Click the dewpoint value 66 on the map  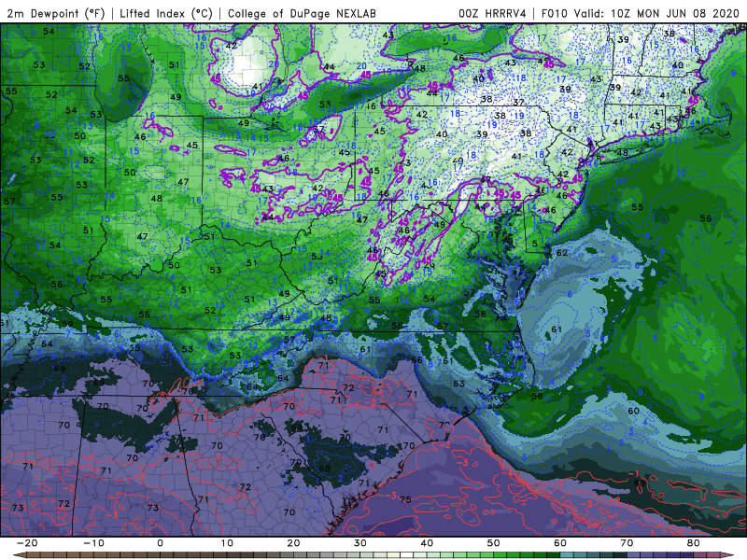416,360
